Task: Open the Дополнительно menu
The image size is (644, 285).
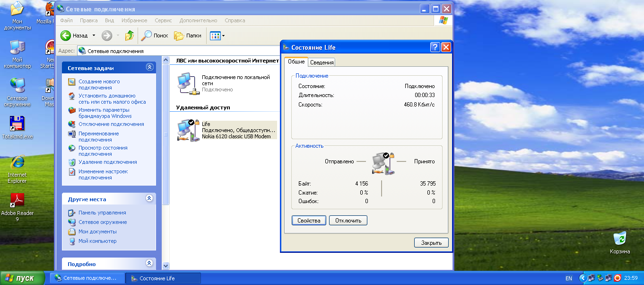Action: tap(198, 20)
